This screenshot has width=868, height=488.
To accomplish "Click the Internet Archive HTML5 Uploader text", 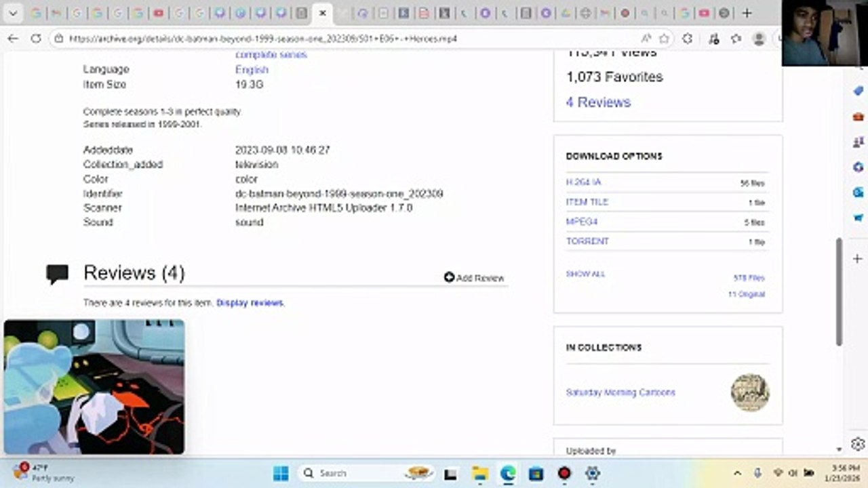I will click(x=323, y=208).
